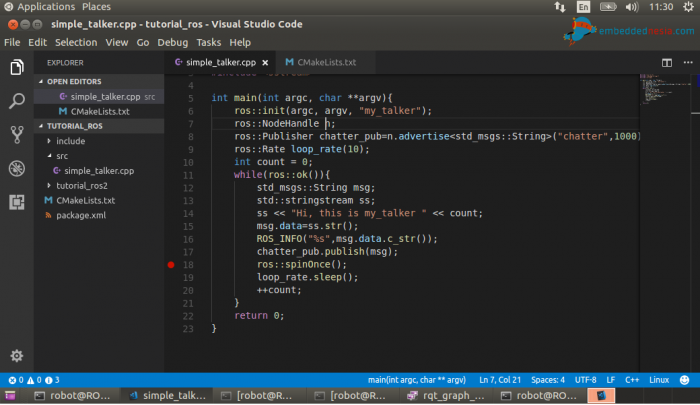Switch to simple_talk... window in taskbar
The image size is (700, 405).
coord(168,396)
